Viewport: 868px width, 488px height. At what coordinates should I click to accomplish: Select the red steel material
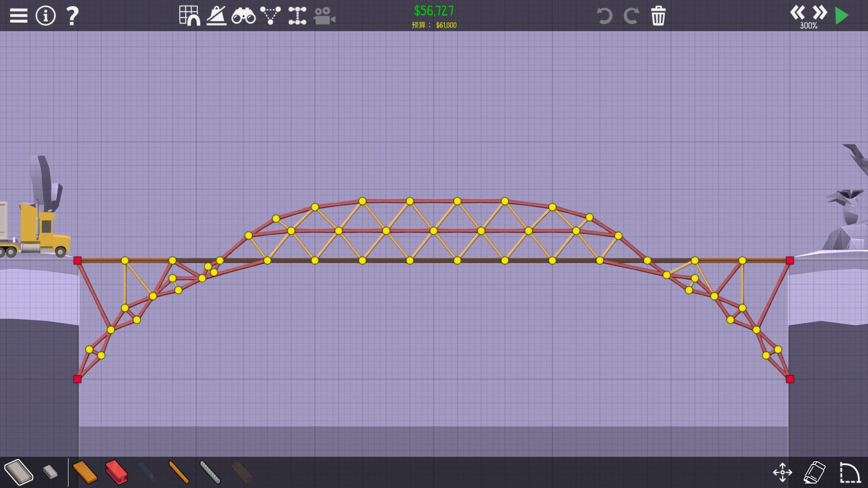(116, 472)
